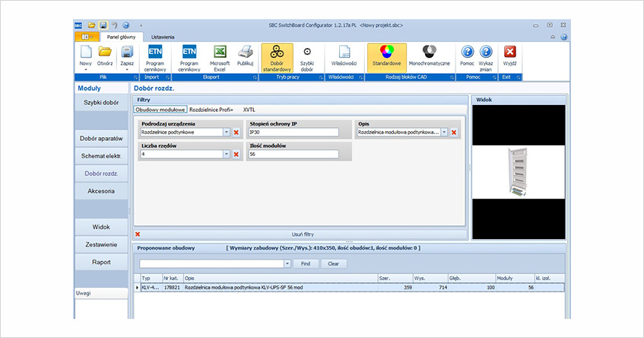Image resolution: width=644 pixels, height=338 pixels.
Task: Select the KLV-UPS-SF 56 mod row
Action: [349, 288]
